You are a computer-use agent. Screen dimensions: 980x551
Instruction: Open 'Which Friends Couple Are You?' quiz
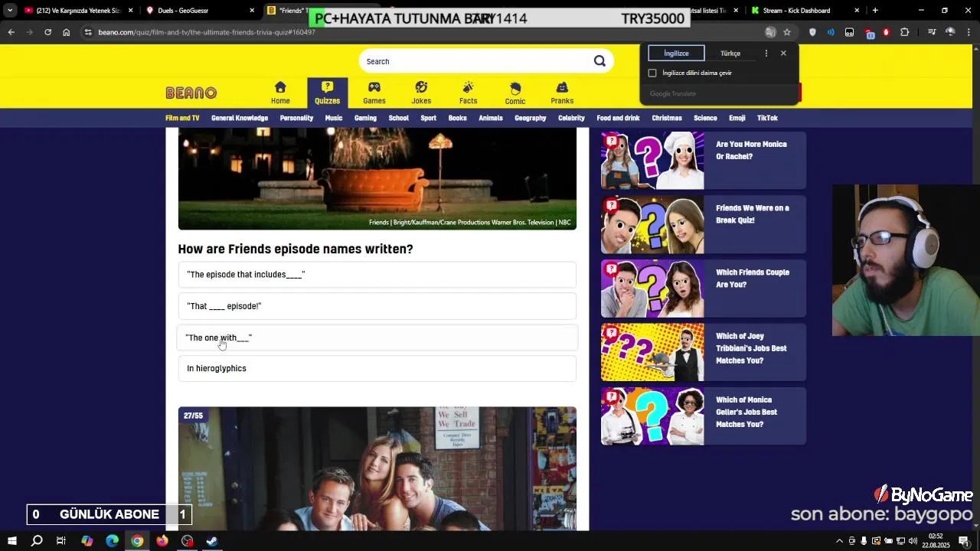click(x=704, y=289)
